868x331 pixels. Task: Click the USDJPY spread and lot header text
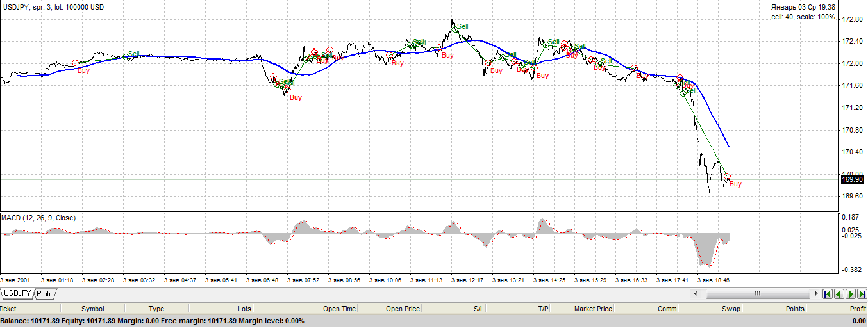53,6
